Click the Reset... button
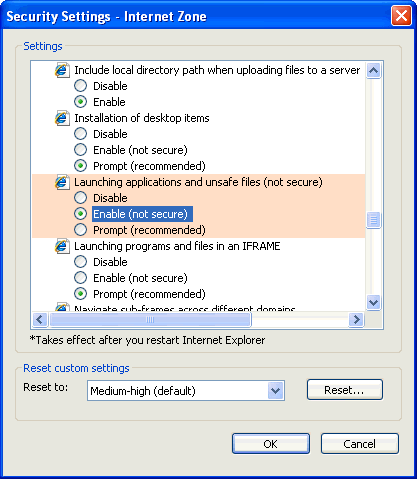This screenshot has height=479, width=417. point(345,390)
